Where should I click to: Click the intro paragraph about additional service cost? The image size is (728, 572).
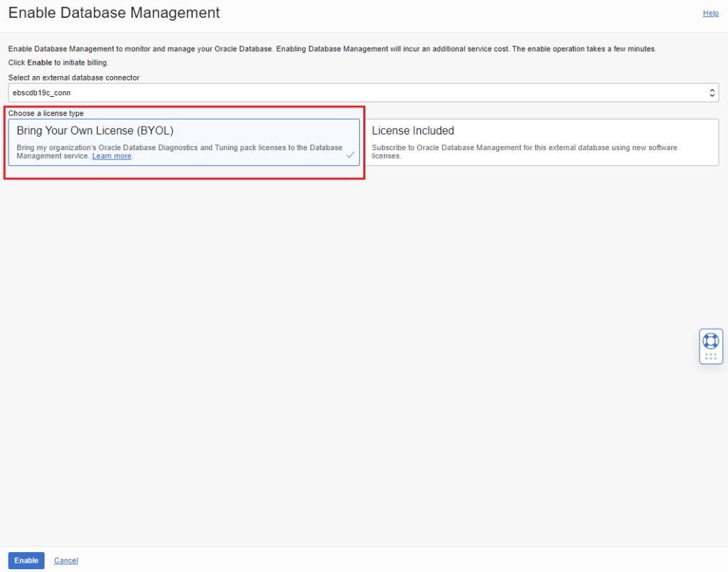[x=332, y=49]
